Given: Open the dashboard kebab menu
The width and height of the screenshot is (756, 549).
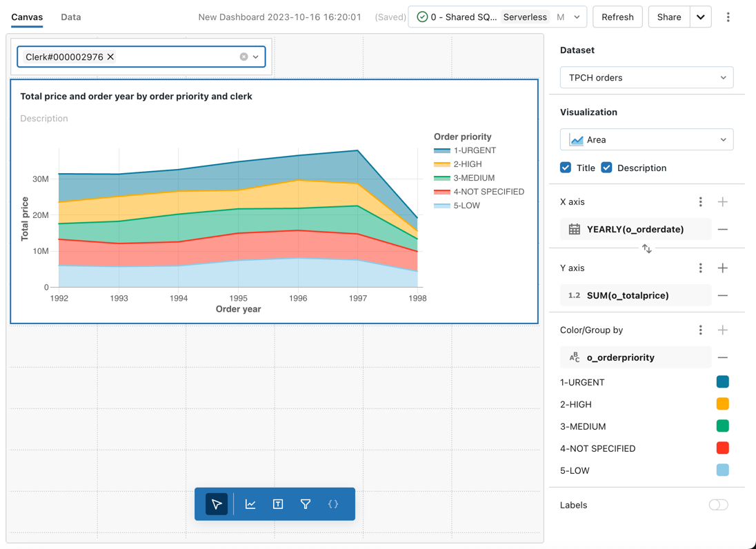Looking at the screenshot, I should point(728,17).
